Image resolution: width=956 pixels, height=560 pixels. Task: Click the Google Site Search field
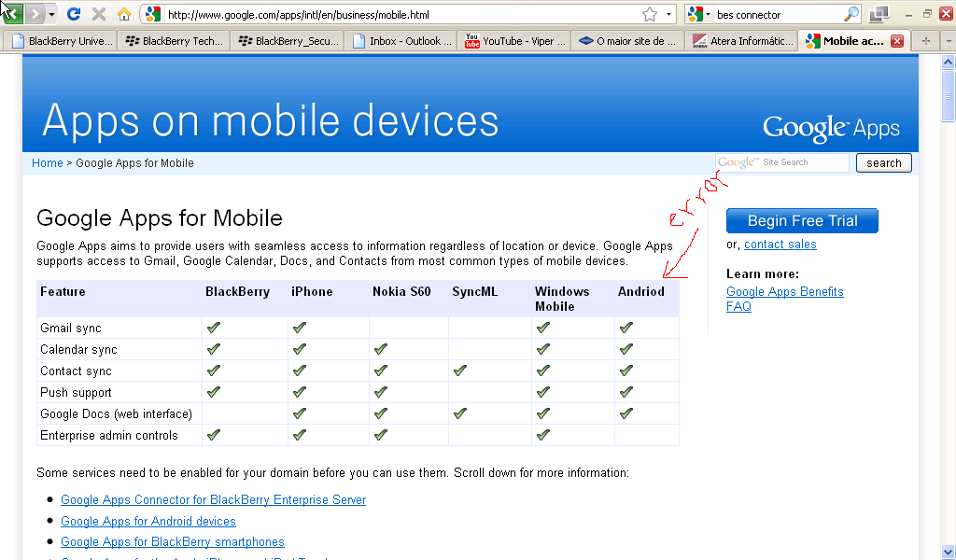click(782, 162)
